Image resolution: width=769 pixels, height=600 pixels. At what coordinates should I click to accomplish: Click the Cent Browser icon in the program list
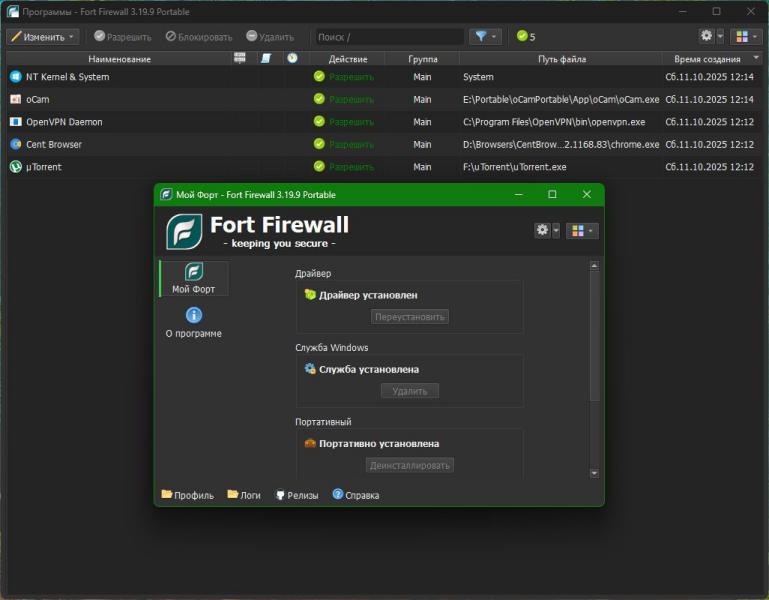16,144
